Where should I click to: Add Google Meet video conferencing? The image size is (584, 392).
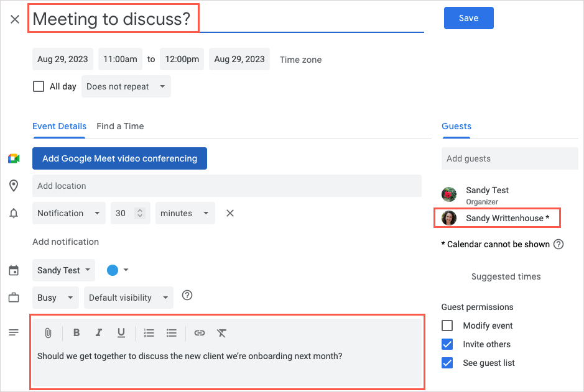coord(119,158)
